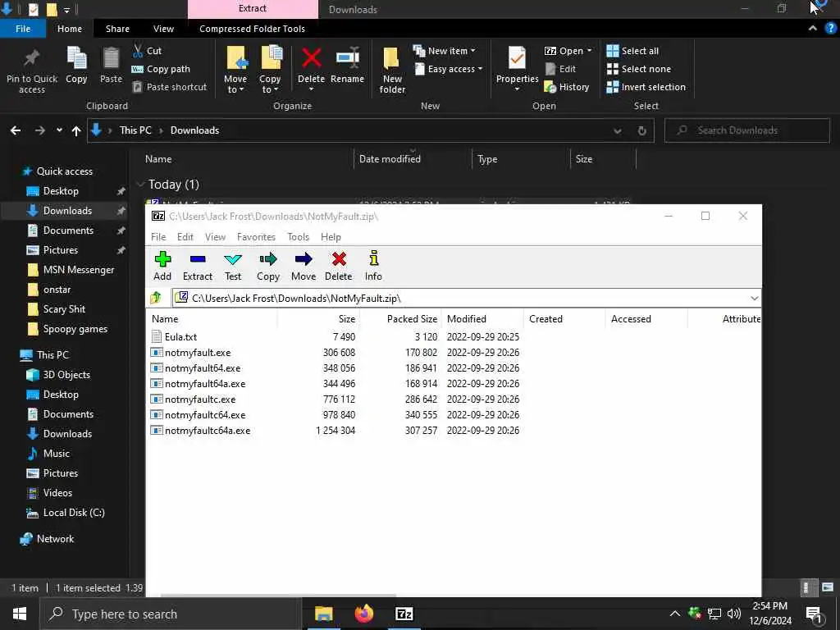Open the 7-Zip Edit menu
This screenshot has height=630, width=840.
coord(185,237)
